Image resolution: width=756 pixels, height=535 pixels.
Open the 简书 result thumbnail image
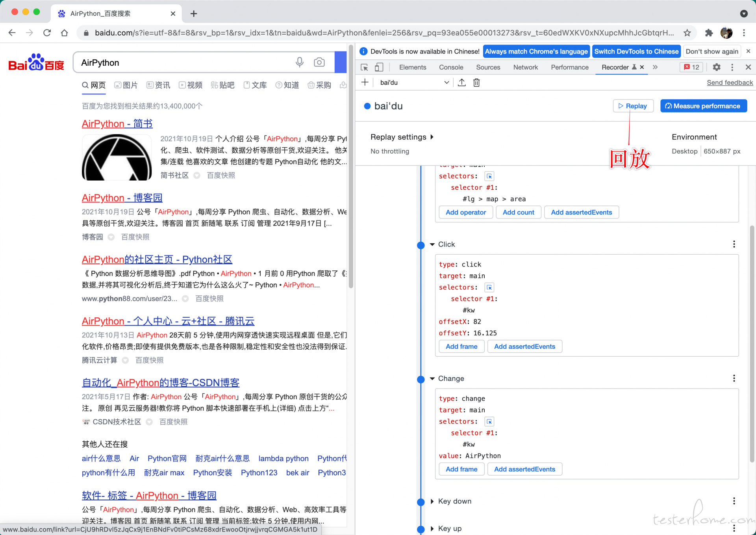(117, 157)
